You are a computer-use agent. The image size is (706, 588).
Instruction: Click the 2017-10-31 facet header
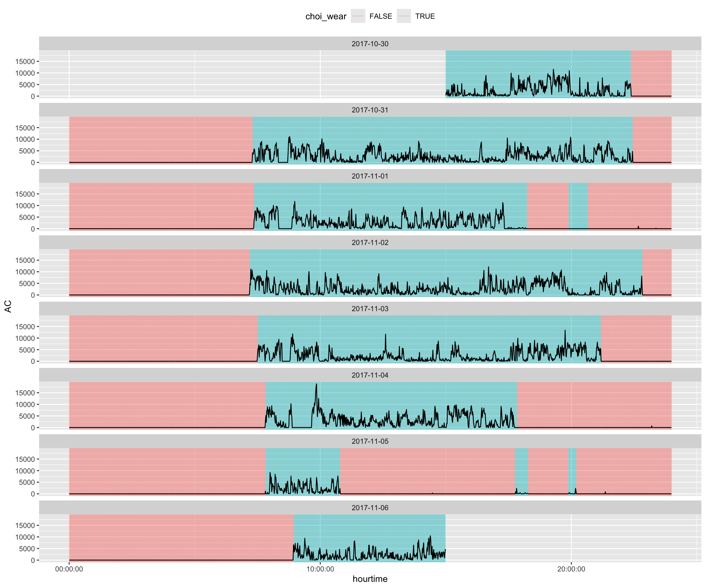tap(370, 110)
